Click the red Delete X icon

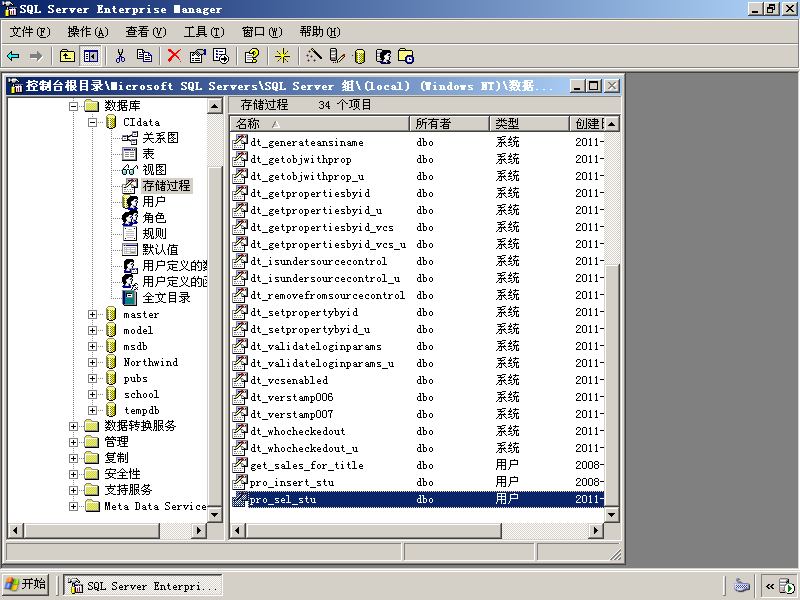click(x=174, y=56)
